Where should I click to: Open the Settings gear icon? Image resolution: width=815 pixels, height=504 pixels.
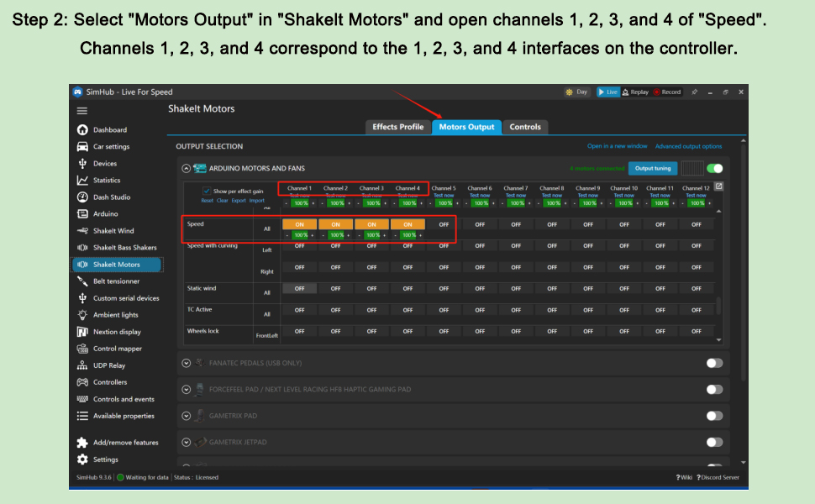tap(82, 459)
